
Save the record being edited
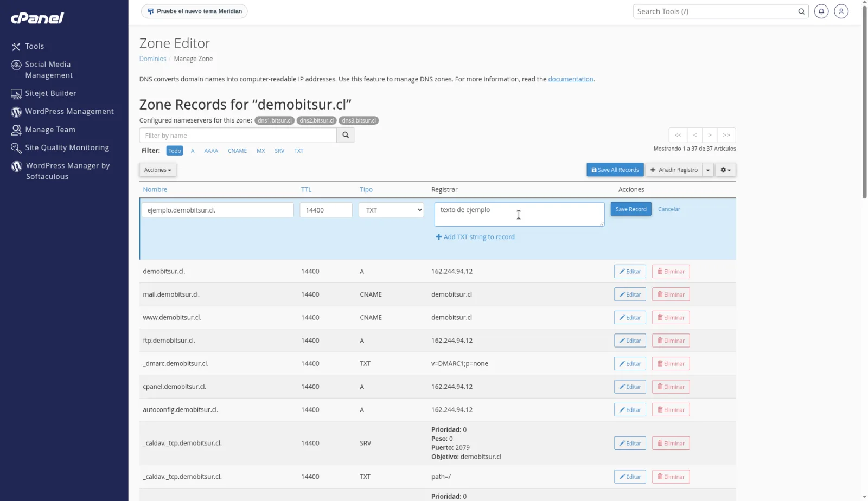[631, 209]
